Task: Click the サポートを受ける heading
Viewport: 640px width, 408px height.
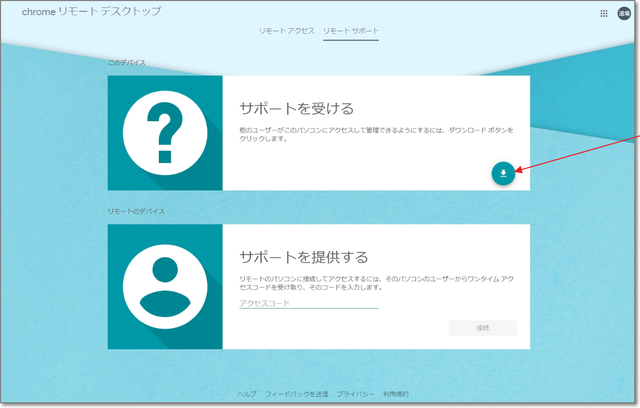Action: click(297, 107)
